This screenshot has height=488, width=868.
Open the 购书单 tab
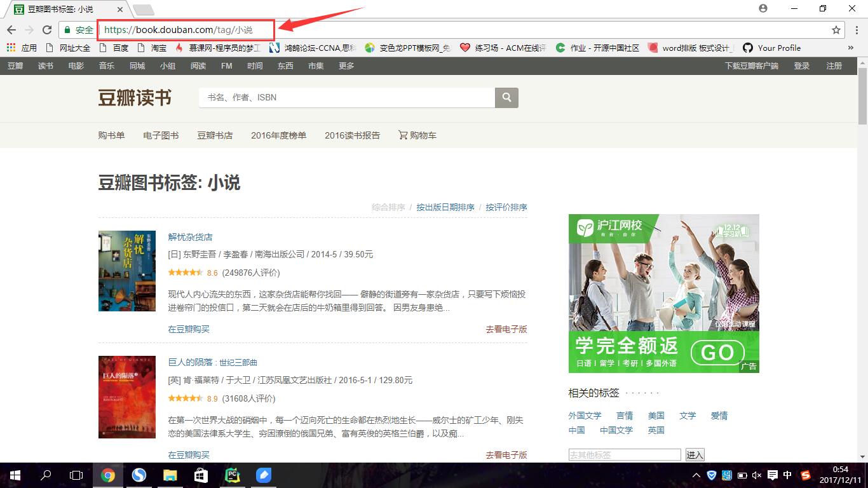(x=111, y=135)
